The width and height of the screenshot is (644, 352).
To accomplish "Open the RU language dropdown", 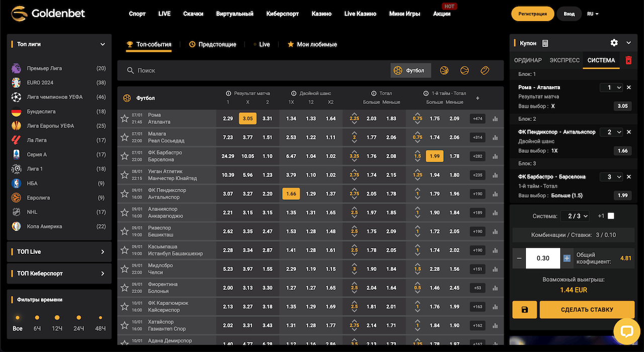I will pyautogui.click(x=593, y=14).
